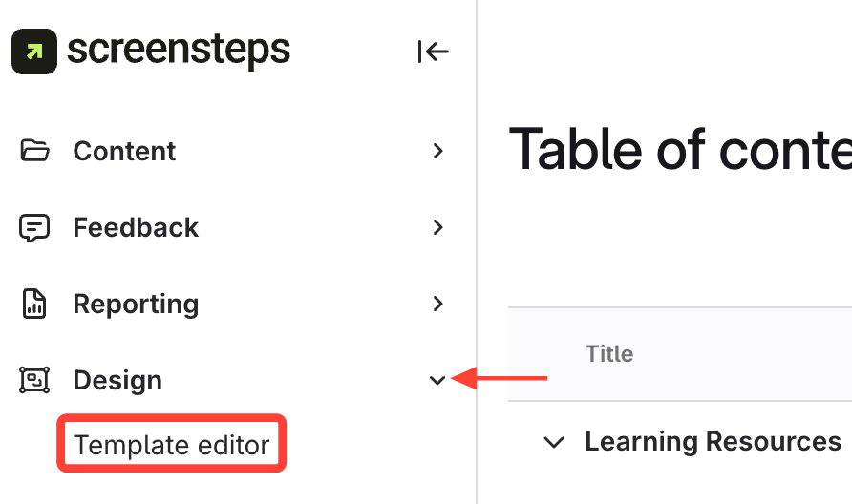Click the Feedback speech bubble icon
Image resolution: width=852 pixels, height=504 pixels.
coord(34,227)
